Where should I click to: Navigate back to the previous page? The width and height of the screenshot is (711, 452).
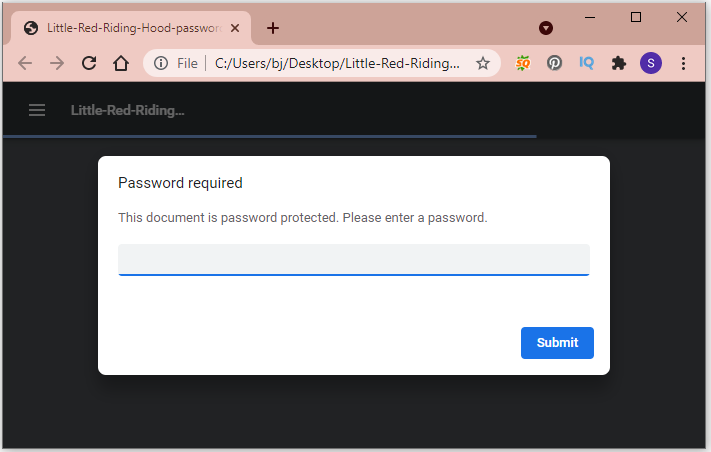[25, 63]
